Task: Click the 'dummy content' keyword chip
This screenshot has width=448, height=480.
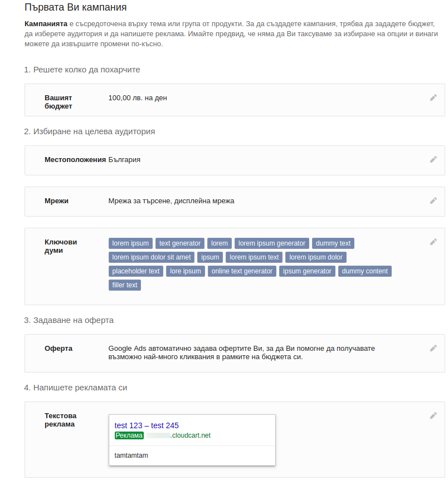Action: tap(364, 271)
